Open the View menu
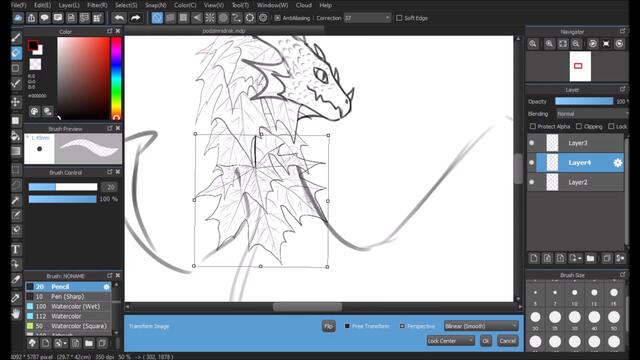Viewport: 640px width, 360px height. [213, 5]
